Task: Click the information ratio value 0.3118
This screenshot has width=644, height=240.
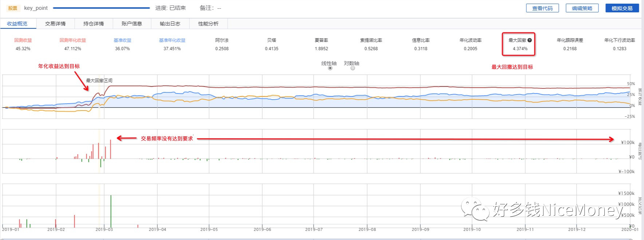Action: 421,49
